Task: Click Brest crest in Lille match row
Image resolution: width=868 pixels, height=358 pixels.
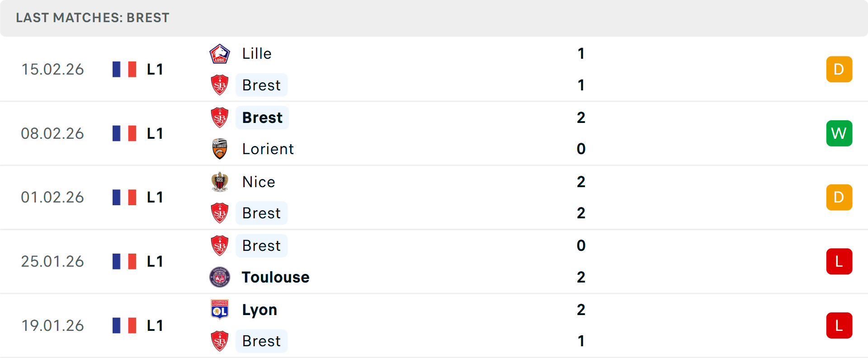Action: pos(220,85)
